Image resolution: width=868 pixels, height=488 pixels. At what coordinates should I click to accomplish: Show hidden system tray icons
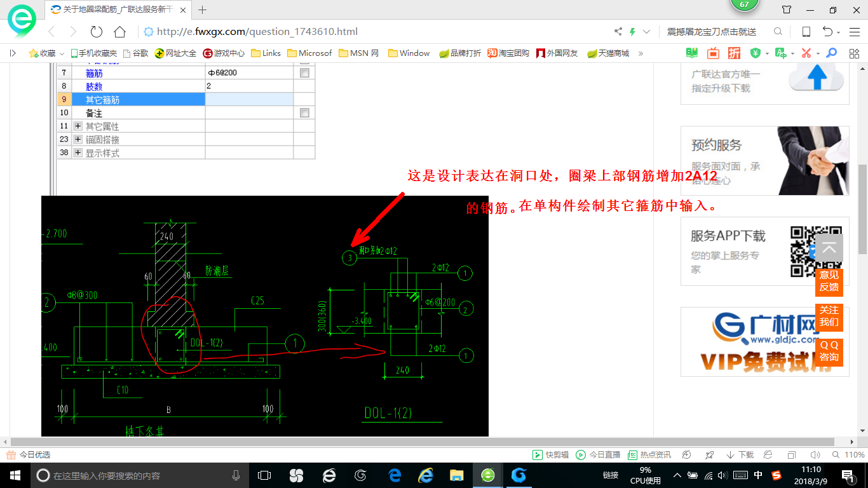click(677, 475)
